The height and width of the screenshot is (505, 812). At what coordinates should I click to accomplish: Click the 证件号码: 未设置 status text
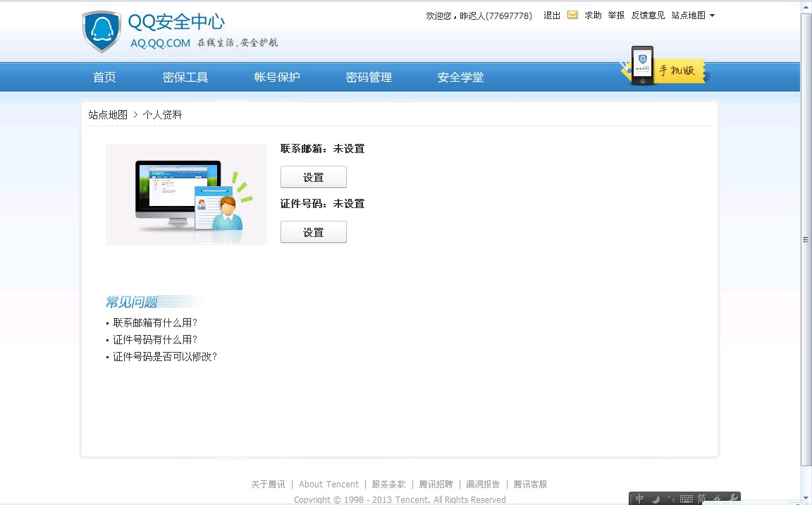pos(323,204)
